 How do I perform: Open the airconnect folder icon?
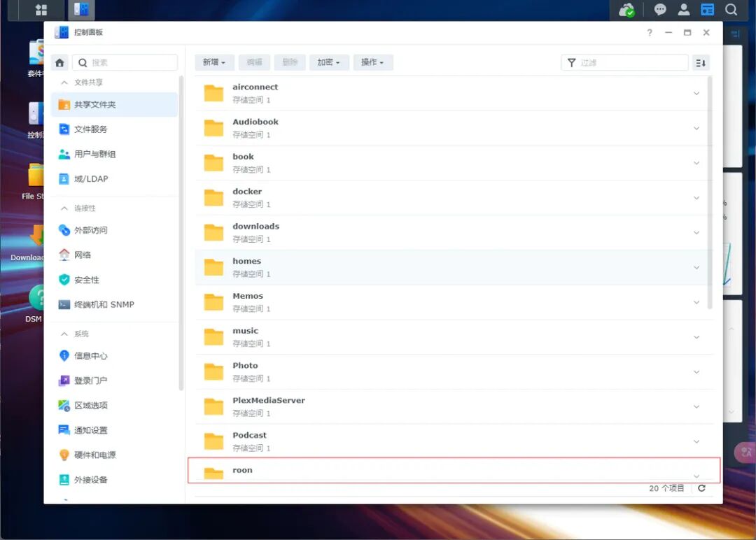[213, 93]
